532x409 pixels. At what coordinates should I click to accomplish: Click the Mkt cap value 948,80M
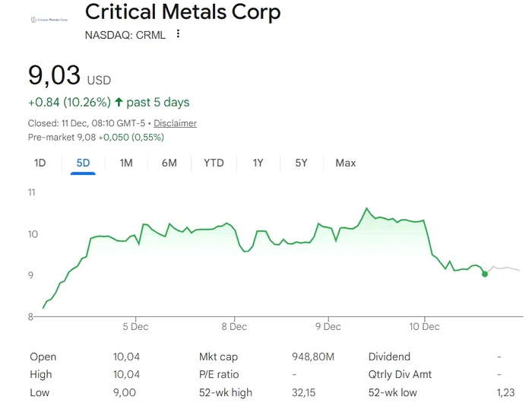coord(313,357)
